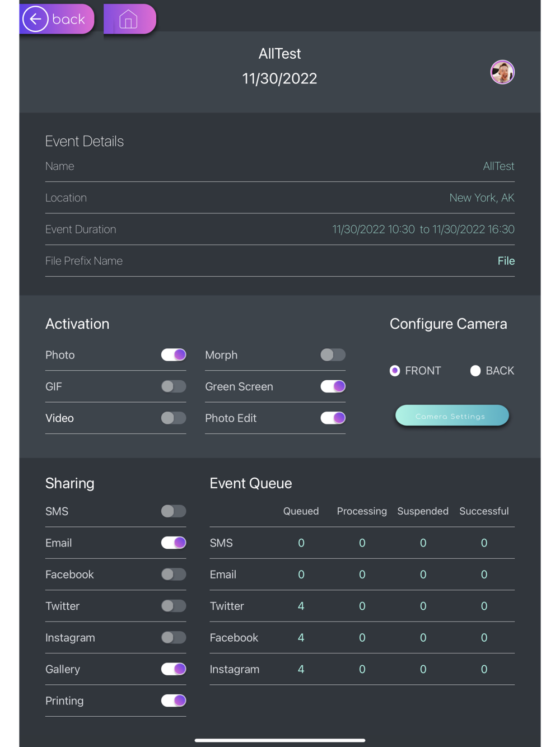560x747 pixels.
Task: Edit the event Location value
Action: pyautogui.click(x=481, y=198)
